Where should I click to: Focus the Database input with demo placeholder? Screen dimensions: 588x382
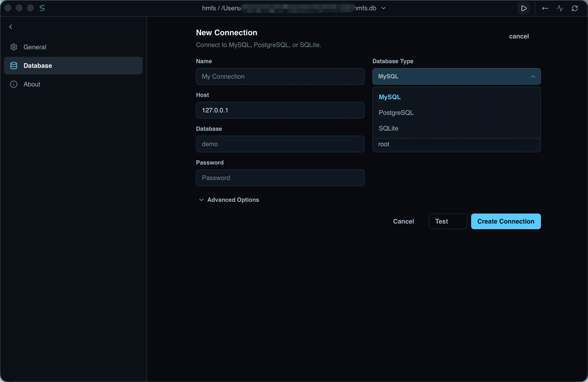tap(280, 144)
